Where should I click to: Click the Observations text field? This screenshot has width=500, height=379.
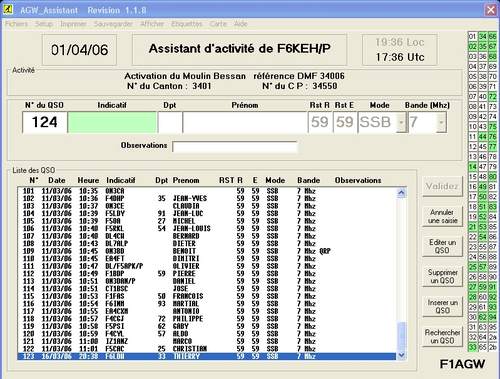[x=234, y=147]
